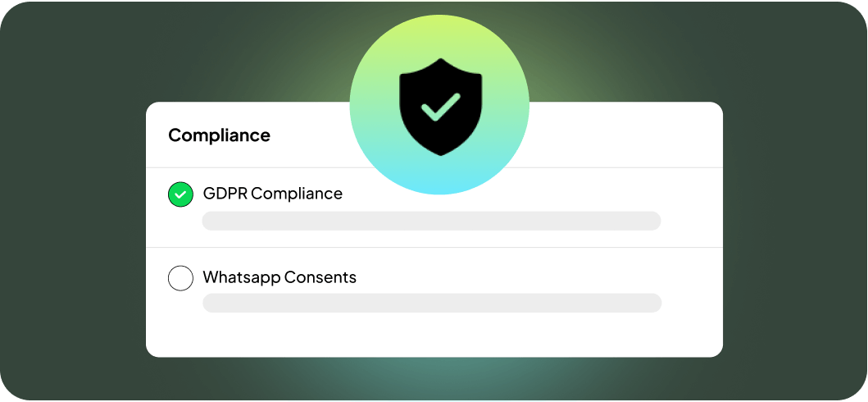868x402 pixels.
Task: Click the blank white area below Whatsapp Consents bar
Action: click(x=434, y=335)
